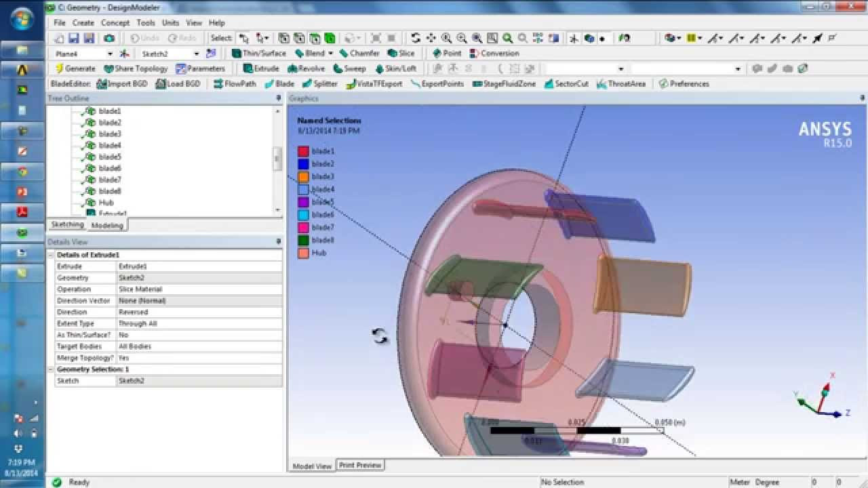Click the Load BGD button
This screenshot has width=868, height=488.
coord(178,84)
